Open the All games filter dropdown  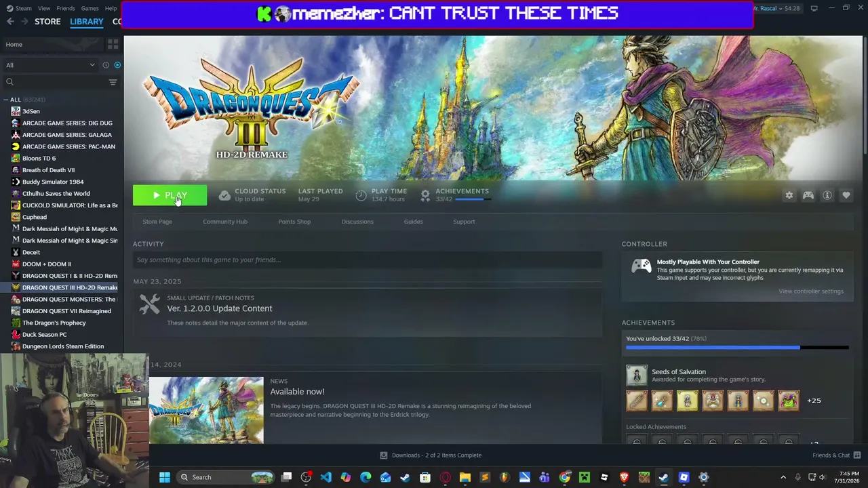pos(50,65)
